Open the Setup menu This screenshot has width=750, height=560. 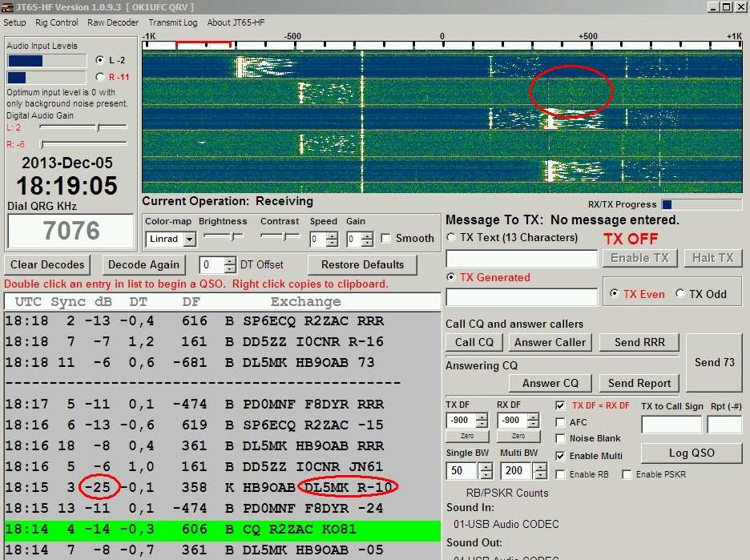(x=14, y=22)
